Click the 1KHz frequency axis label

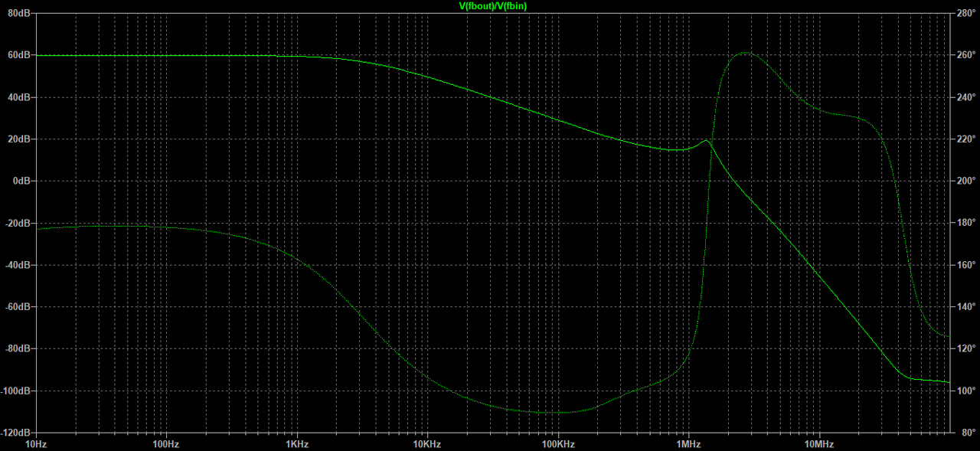coord(297,444)
